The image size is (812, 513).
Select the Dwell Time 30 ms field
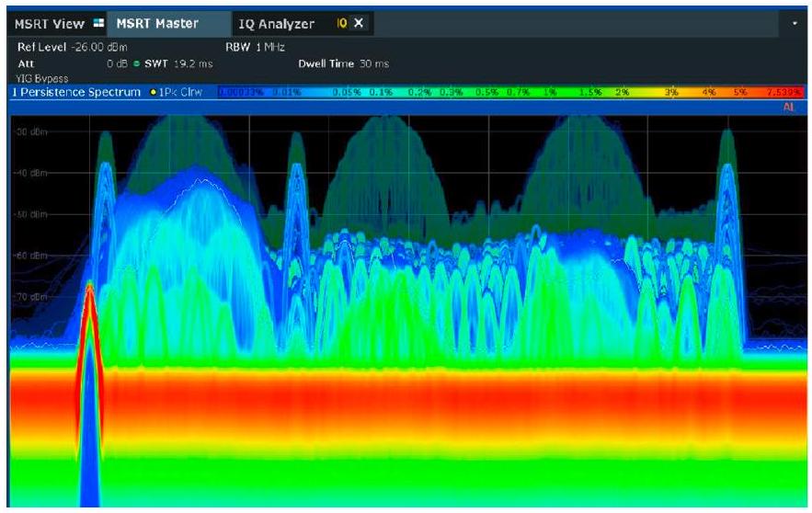coord(343,63)
